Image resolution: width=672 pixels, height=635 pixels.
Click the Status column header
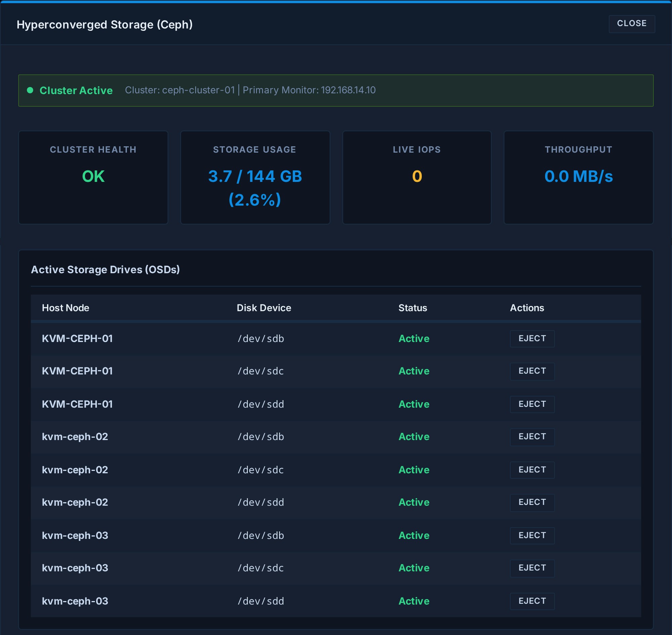coord(413,308)
